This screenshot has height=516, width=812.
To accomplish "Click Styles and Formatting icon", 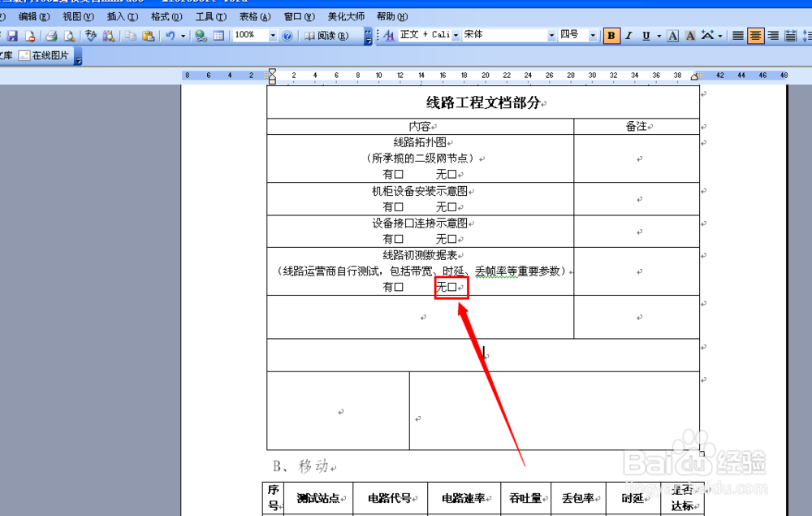I will point(389,35).
